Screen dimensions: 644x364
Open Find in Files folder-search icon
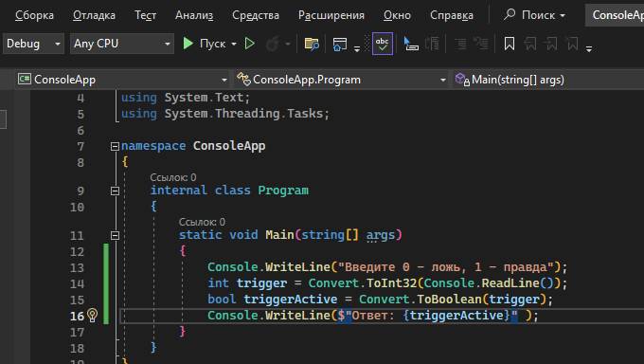312,44
